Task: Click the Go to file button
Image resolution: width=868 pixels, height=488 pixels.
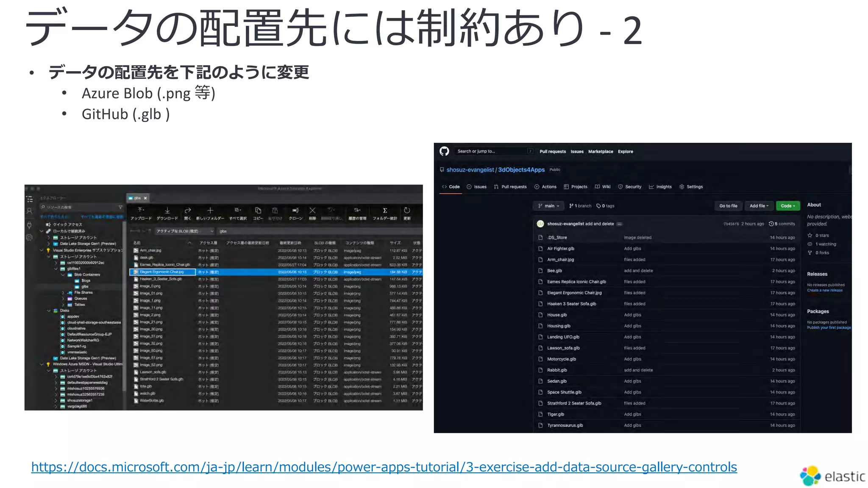Action: (x=728, y=206)
